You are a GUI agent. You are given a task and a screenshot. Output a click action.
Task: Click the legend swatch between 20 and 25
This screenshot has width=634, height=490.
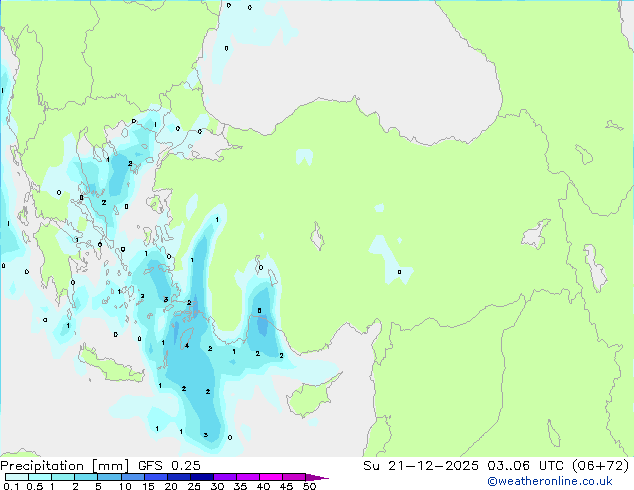point(179,477)
